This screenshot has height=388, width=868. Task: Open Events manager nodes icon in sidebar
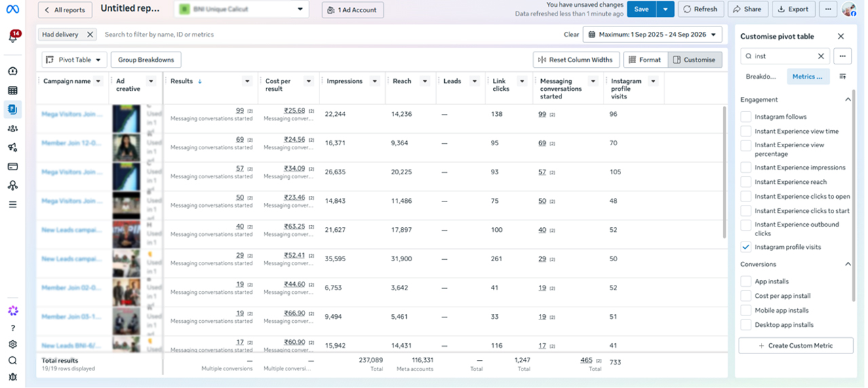click(12, 185)
